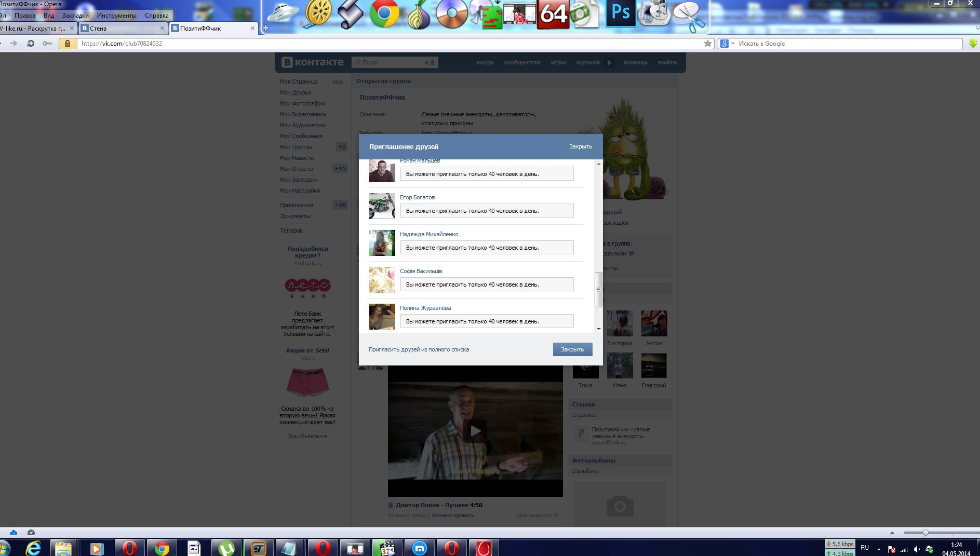Open the Справка menu
The image size is (980, 556).
pyautogui.click(x=157, y=16)
